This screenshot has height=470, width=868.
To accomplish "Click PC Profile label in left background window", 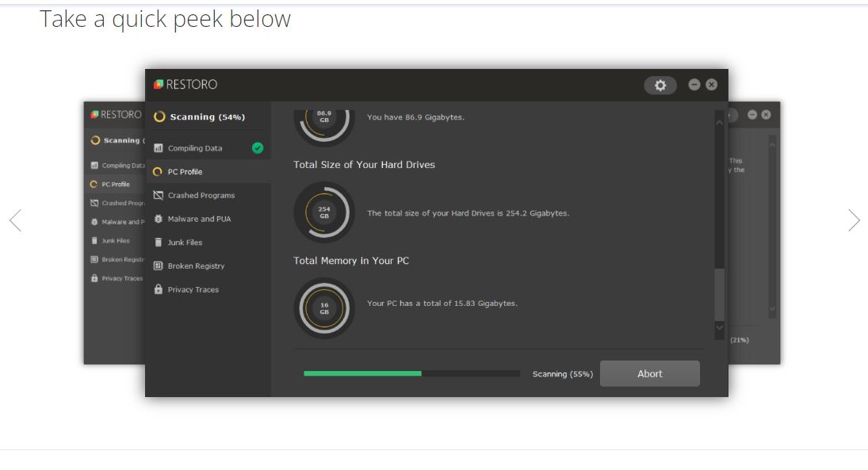I will 116,185.
